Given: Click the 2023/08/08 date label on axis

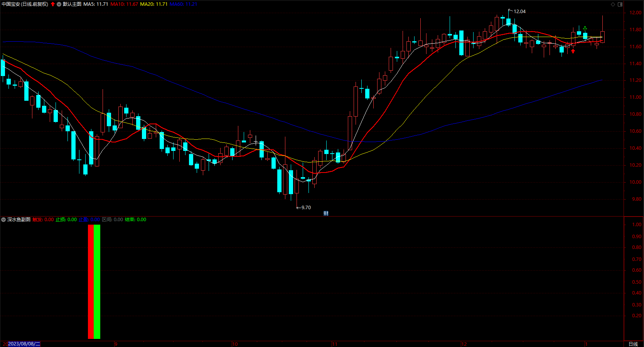Looking at the screenshot, I should tap(24, 344).
